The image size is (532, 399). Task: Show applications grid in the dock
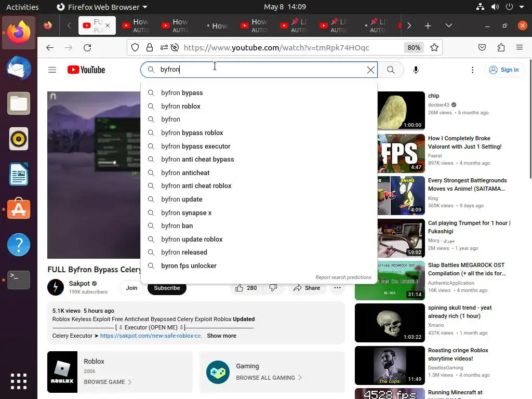click(19, 381)
